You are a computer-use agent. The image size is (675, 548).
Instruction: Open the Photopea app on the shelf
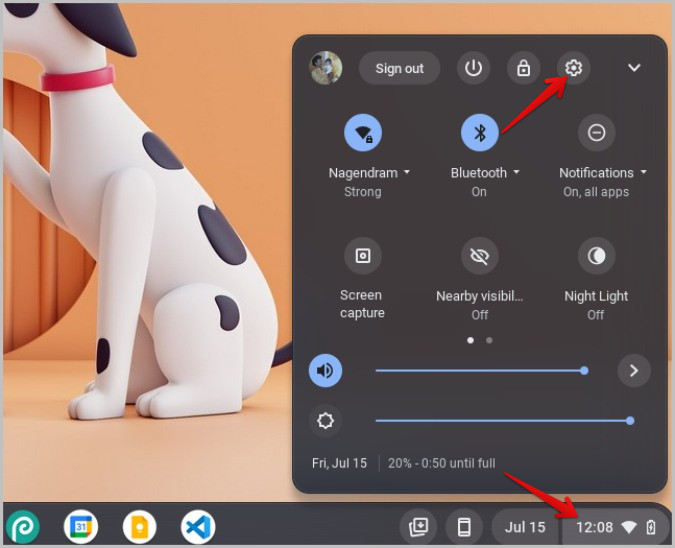tap(23, 526)
